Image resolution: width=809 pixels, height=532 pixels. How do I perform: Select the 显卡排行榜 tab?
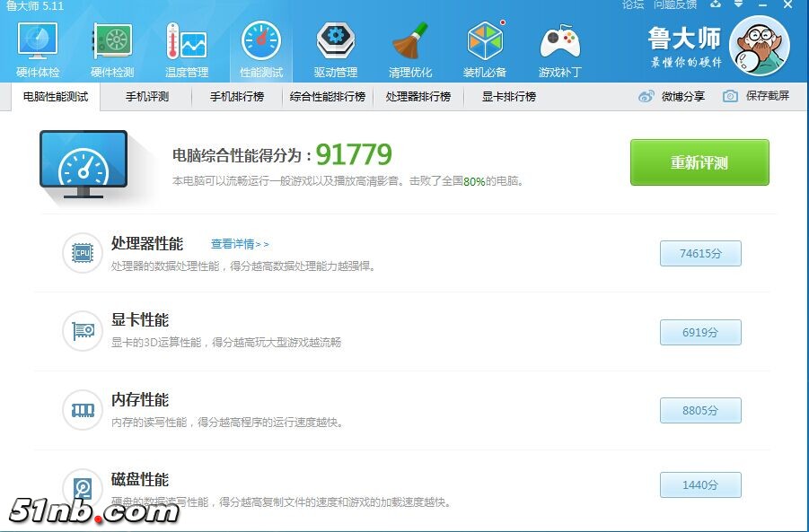coord(509,97)
